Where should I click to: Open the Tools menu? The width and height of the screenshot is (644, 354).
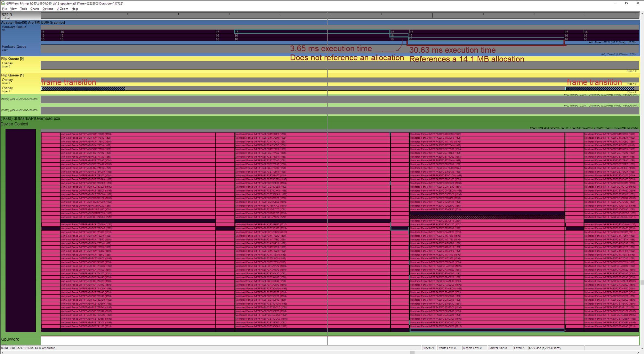(x=23, y=9)
